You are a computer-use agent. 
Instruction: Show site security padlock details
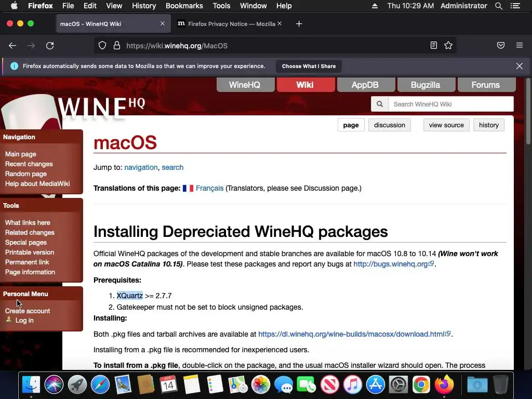[x=117, y=46]
